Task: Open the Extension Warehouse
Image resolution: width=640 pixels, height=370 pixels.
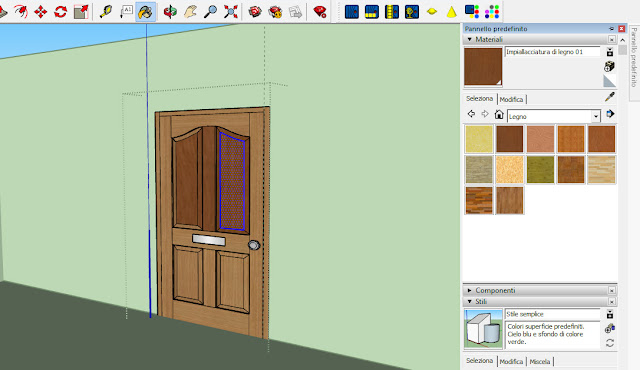Action: pyautogui.click(x=276, y=12)
